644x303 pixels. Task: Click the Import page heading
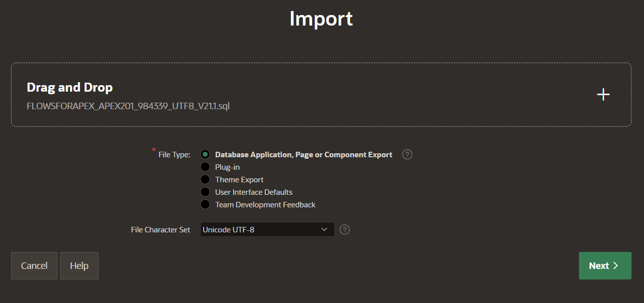321,19
